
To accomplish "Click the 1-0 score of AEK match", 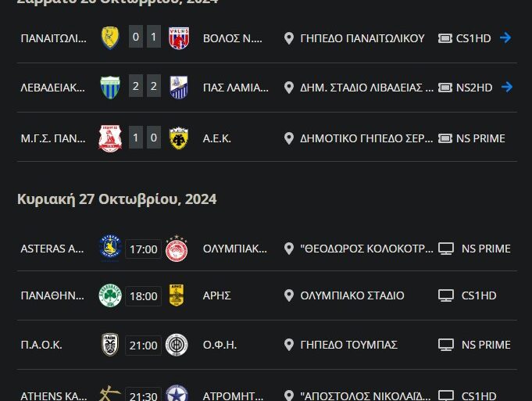I will [x=145, y=138].
